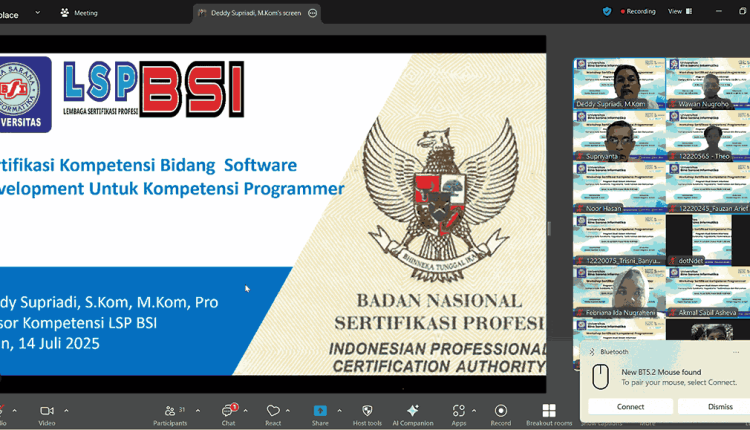Viewport: 750px width, 430px height.
Task: Select Wawan Nugroho video tile
Action: coord(708,84)
